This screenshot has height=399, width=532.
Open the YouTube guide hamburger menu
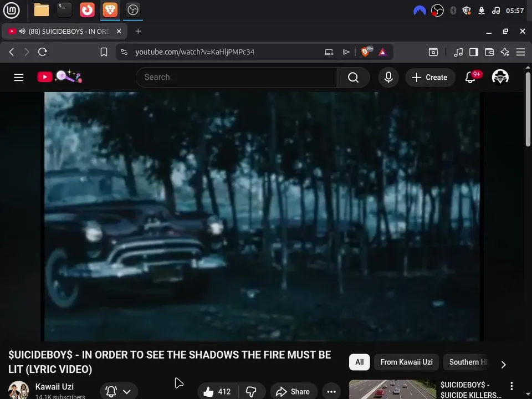pos(19,78)
